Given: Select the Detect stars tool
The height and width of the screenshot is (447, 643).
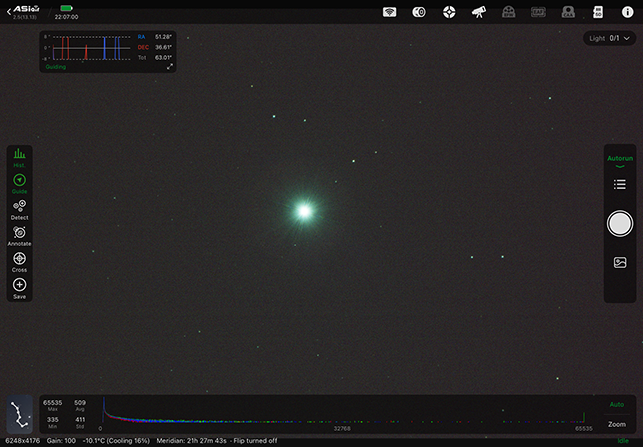Looking at the screenshot, I should [x=19, y=208].
